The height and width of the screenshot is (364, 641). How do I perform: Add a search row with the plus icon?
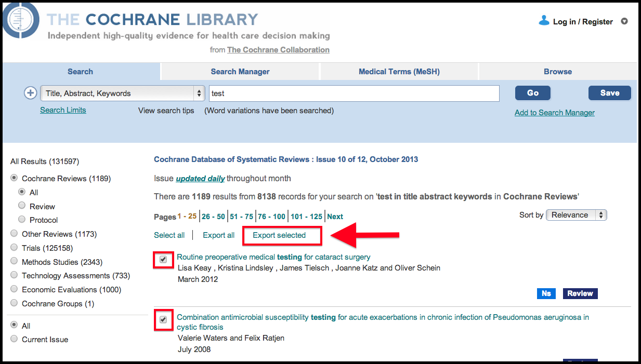pyautogui.click(x=31, y=93)
